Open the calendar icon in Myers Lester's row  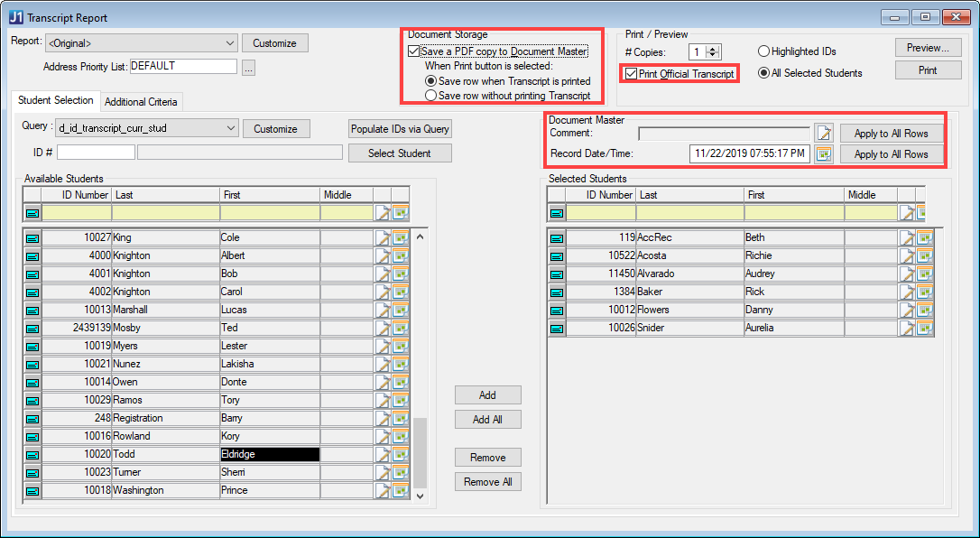pos(400,346)
